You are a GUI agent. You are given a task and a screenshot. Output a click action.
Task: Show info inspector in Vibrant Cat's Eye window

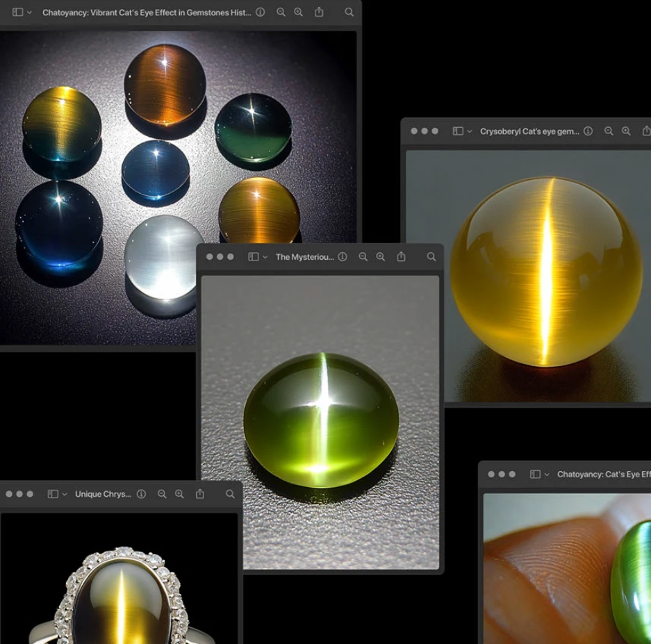pos(261,12)
